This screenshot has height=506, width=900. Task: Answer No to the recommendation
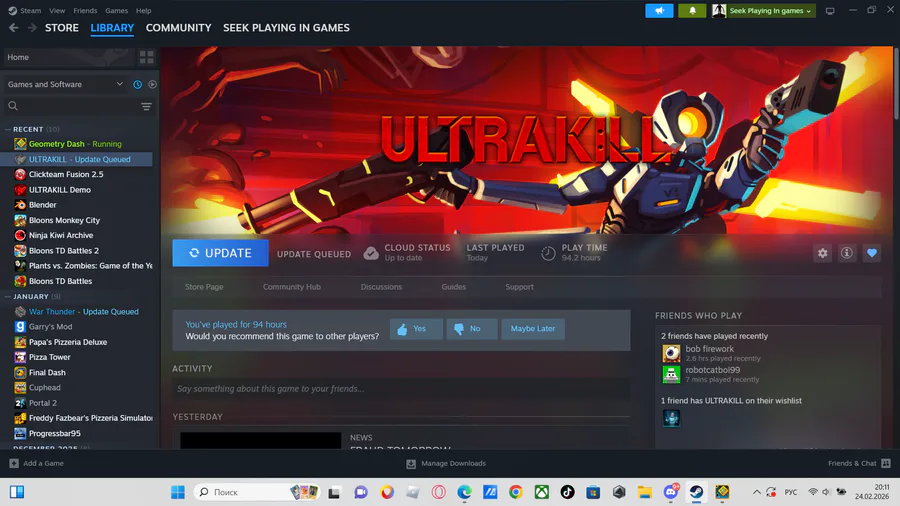click(x=472, y=329)
